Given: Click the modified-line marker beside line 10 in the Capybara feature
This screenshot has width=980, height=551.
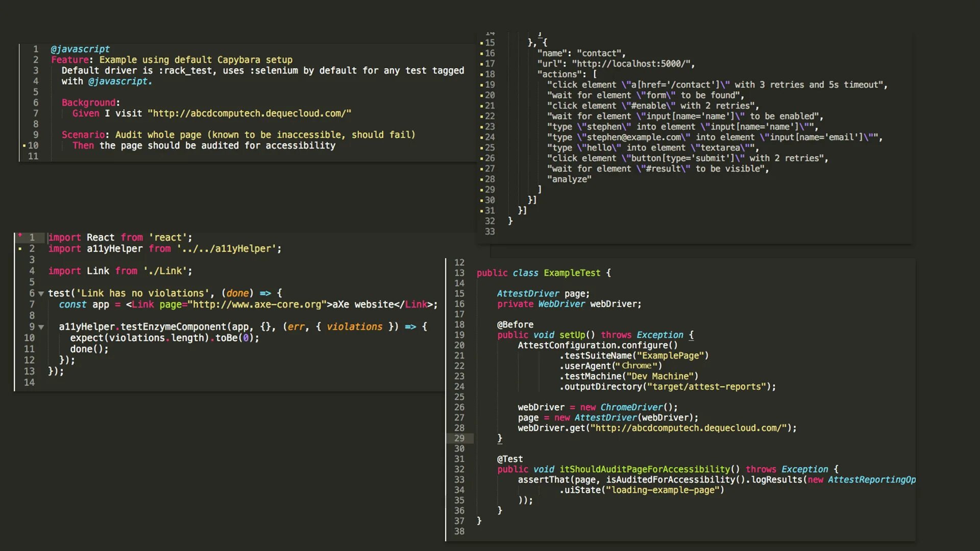Looking at the screenshot, I should pyautogui.click(x=24, y=146).
